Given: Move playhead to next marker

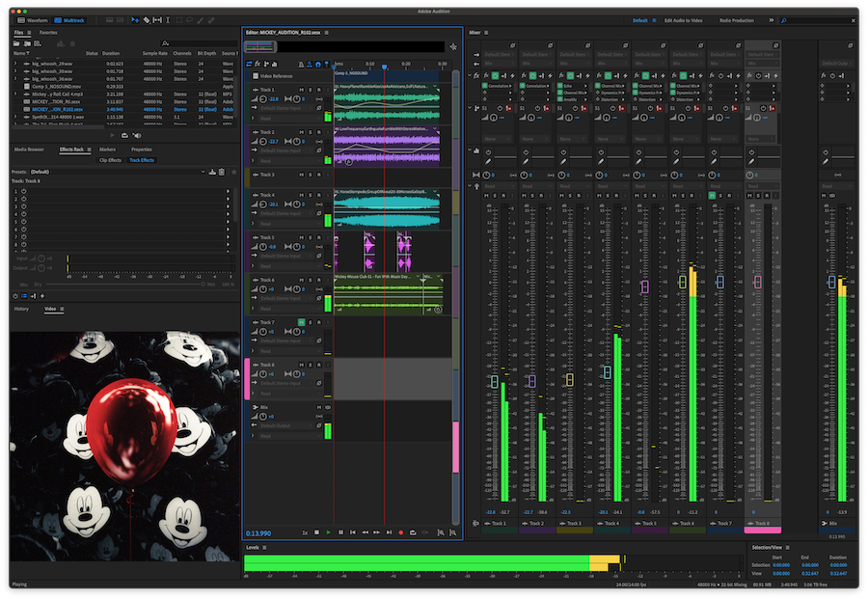Looking at the screenshot, I should 389,532.
